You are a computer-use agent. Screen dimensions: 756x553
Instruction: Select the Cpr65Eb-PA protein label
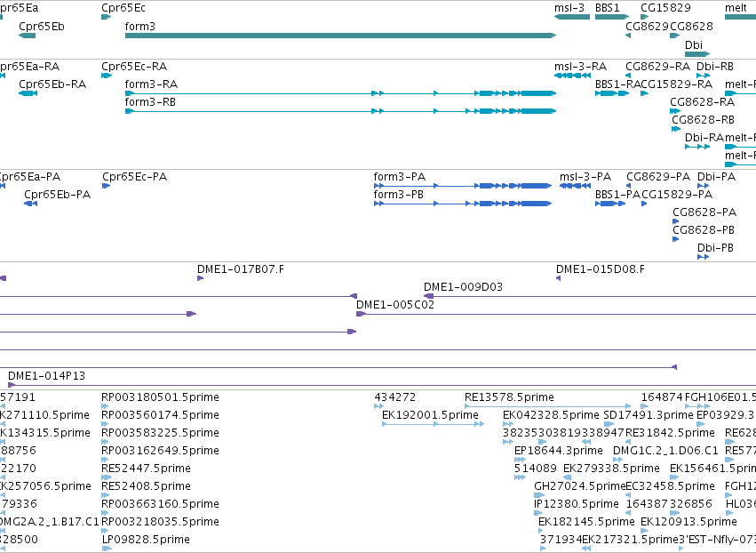(58, 195)
